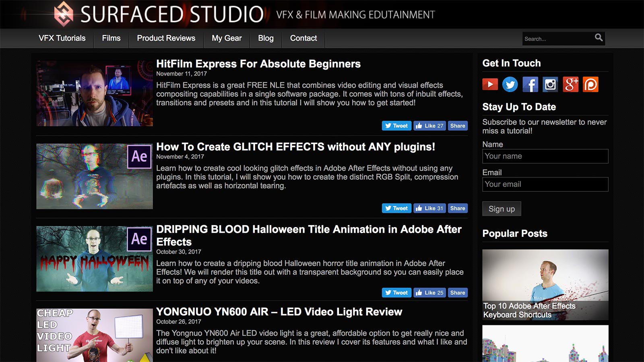Click the Surfaced Studio logo

click(x=159, y=14)
